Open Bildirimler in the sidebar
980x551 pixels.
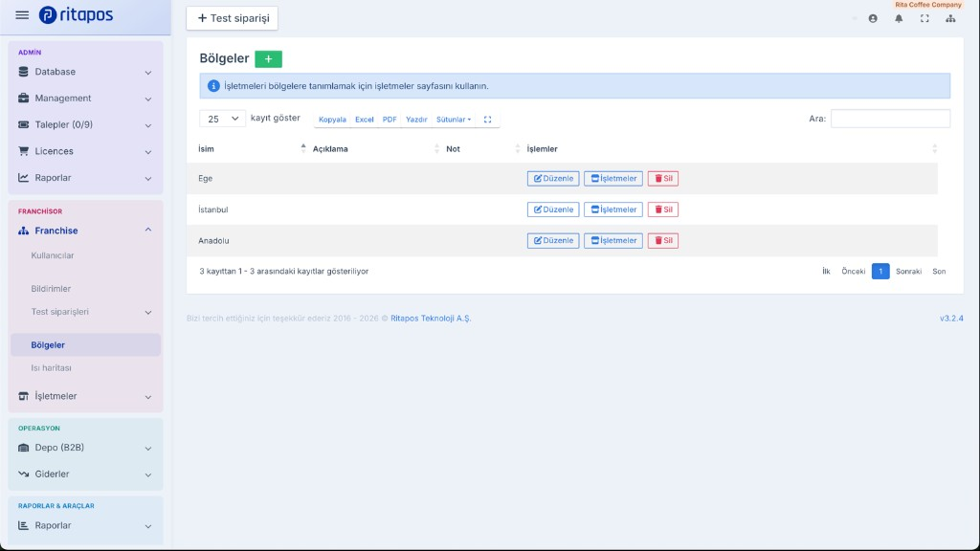pos(51,289)
